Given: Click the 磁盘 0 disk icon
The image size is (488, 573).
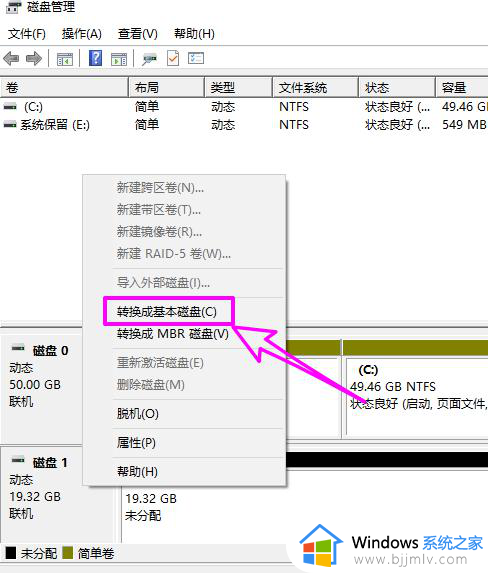Looking at the screenshot, I should (18, 348).
